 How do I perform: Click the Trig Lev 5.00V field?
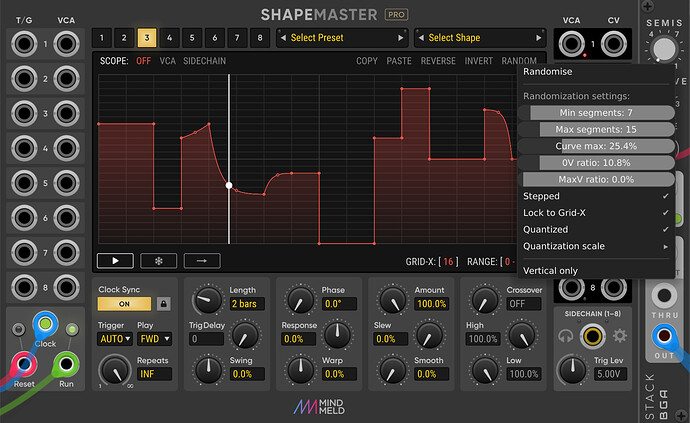tap(610, 374)
